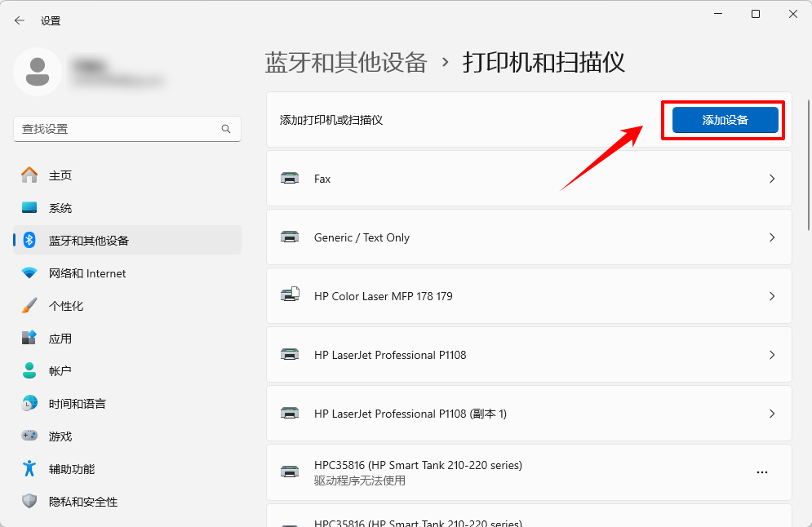Click the Home (主页) house icon

pyautogui.click(x=29, y=175)
